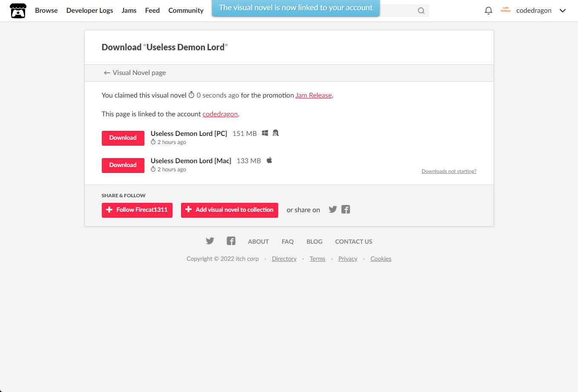Download Useless Demon Lord [Mac]
The width and height of the screenshot is (578, 392).
123,165
